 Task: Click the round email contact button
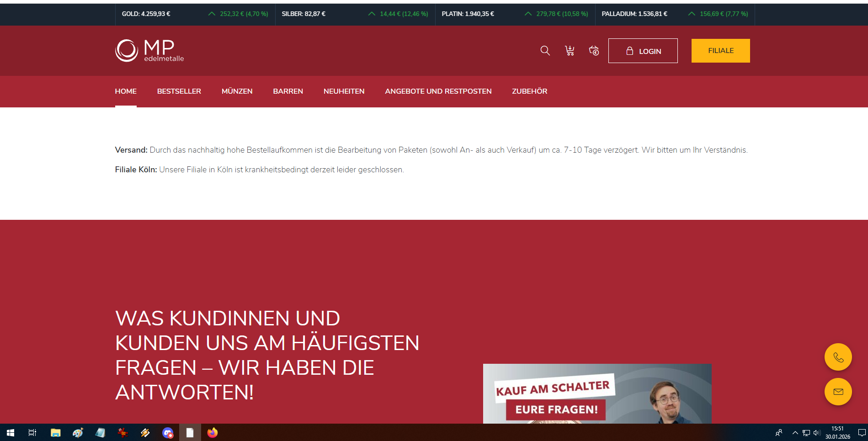tap(838, 392)
